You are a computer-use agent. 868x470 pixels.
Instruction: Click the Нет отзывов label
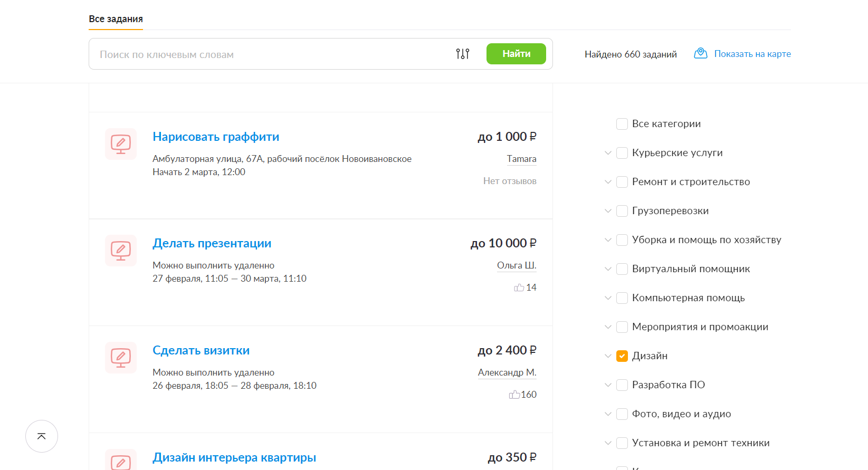[x=510, y=181]
